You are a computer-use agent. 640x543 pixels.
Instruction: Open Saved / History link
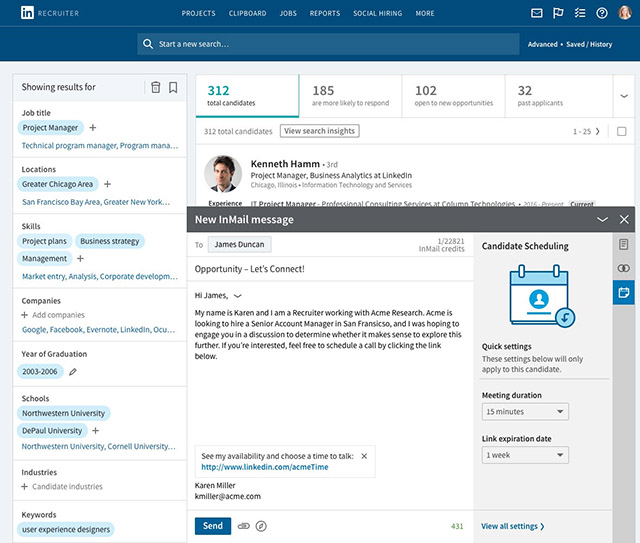pyautogui.click(x=589, y=44)
